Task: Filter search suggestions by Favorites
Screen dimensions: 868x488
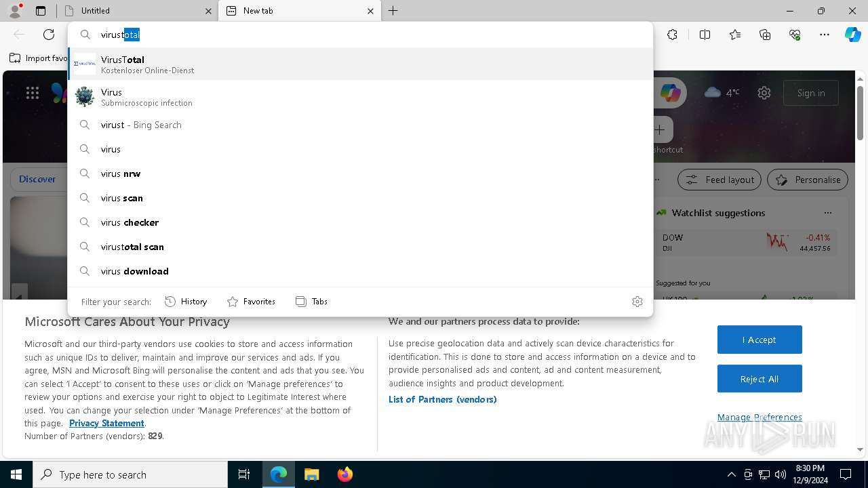Action: coord(251,302)
